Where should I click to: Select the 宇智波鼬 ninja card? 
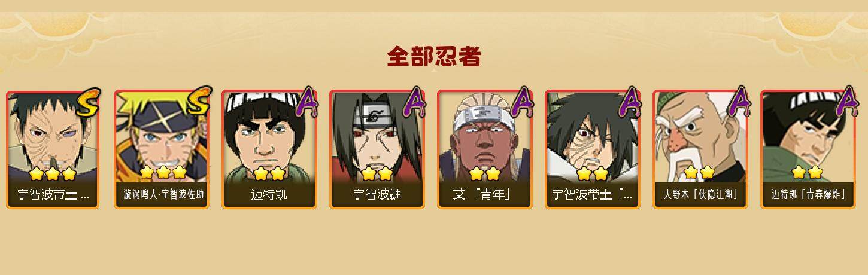377,149
